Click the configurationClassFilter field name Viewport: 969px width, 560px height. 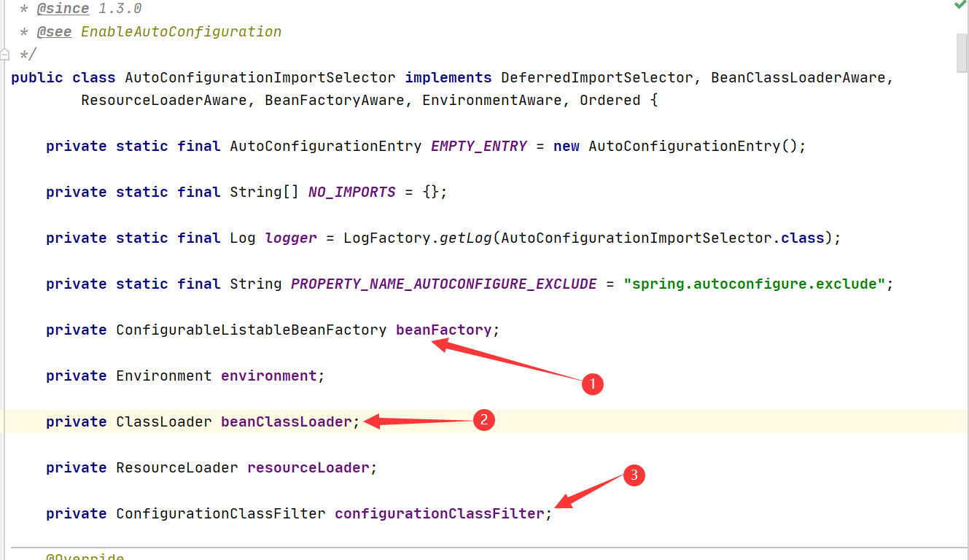point(440,514)
